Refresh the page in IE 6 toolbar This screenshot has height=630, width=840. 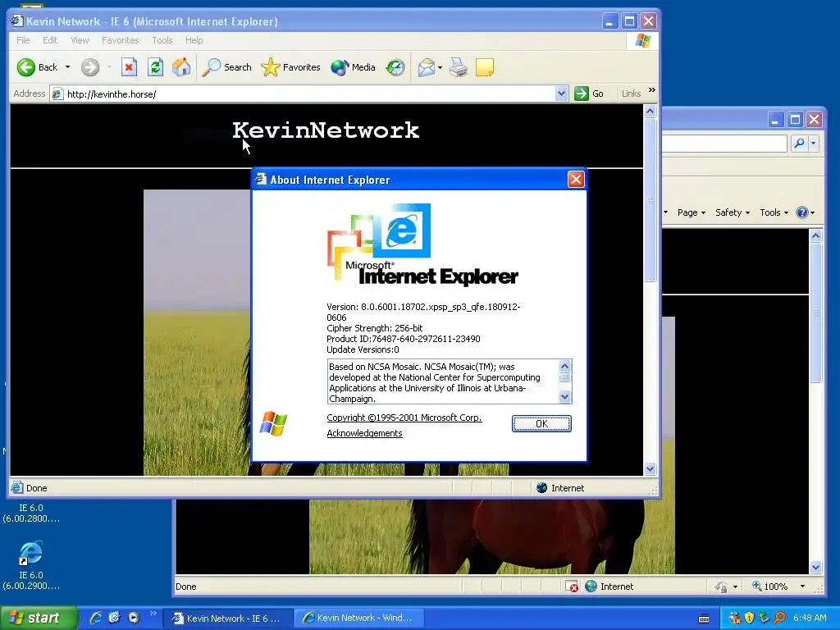tap(155, 67)
